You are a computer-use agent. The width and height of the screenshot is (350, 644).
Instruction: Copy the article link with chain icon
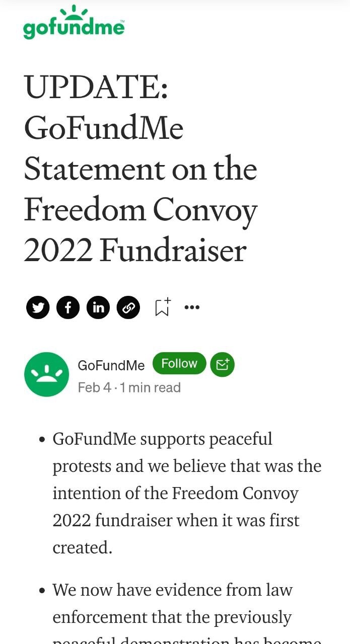(128, 307)
